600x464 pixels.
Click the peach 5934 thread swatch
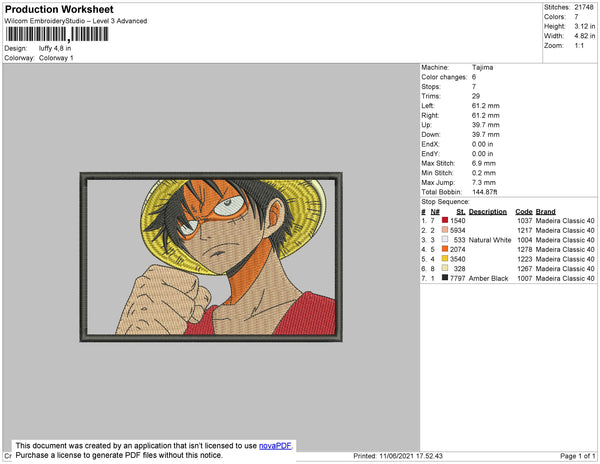(445, 230)
